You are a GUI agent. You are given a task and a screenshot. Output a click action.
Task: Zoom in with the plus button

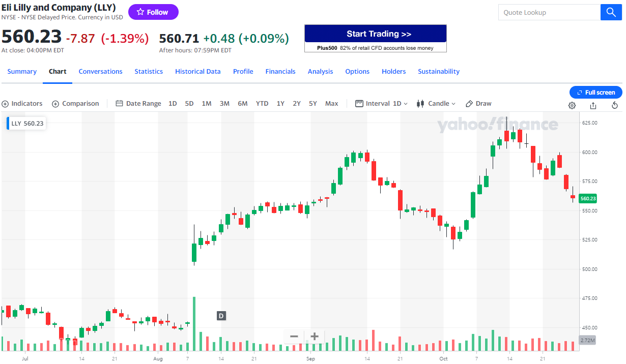pos(315,336)
